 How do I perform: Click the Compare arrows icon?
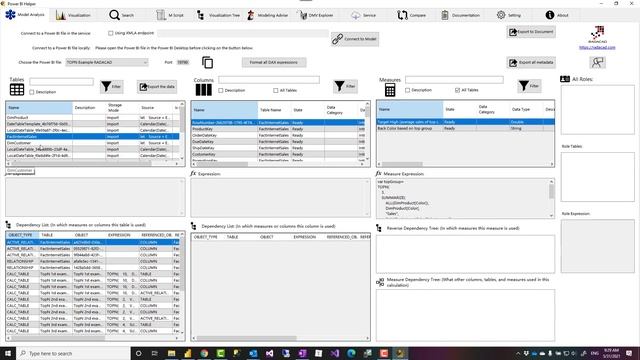click(402, 16)
